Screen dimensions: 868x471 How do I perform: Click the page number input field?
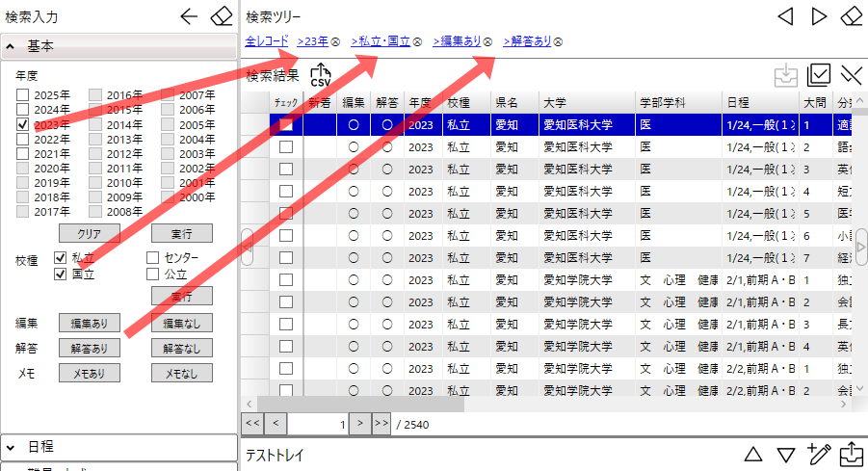(317, 424)
